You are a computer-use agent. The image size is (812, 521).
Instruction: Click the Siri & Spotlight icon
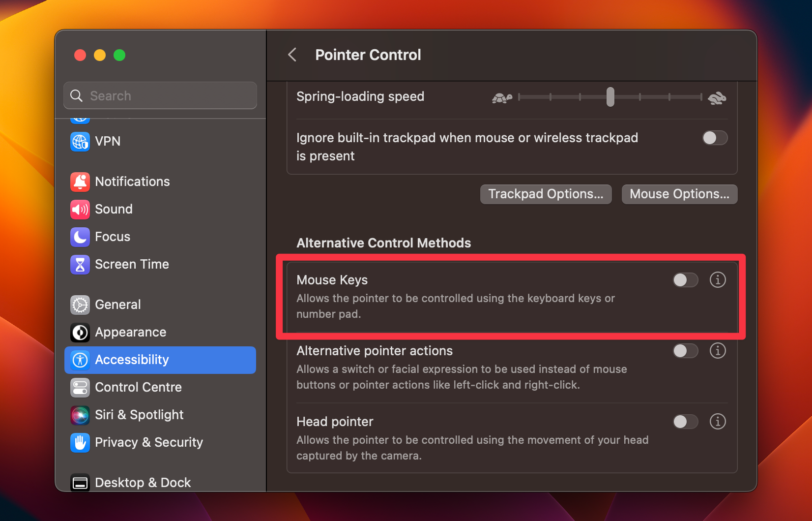point(80,415)
